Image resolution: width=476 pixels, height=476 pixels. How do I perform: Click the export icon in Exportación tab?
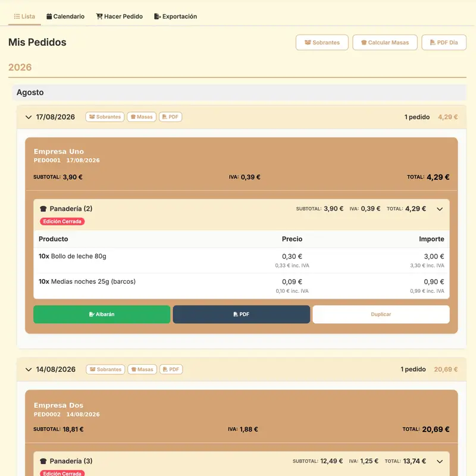158,17
